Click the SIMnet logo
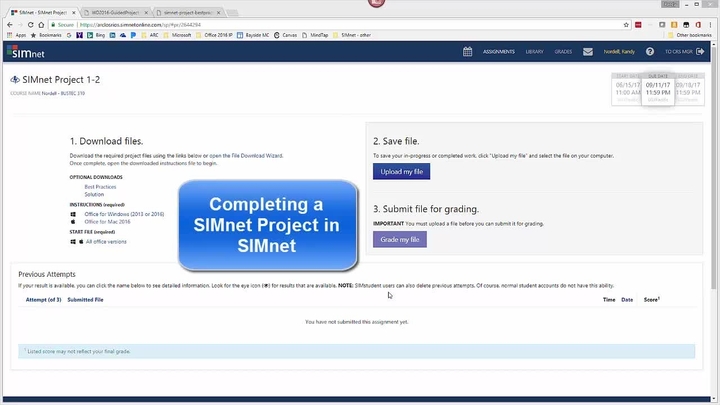 tap(26, 52)
